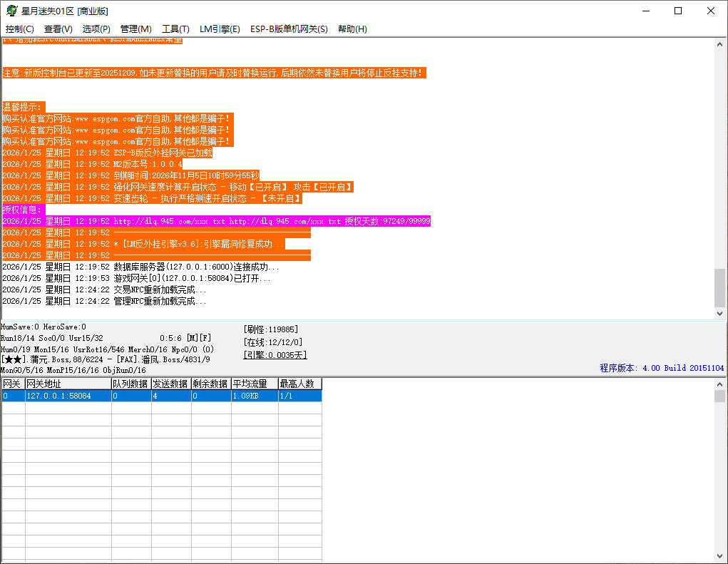Click the log panel scroll-up arrow
The image size is (728, 564).
720,44
